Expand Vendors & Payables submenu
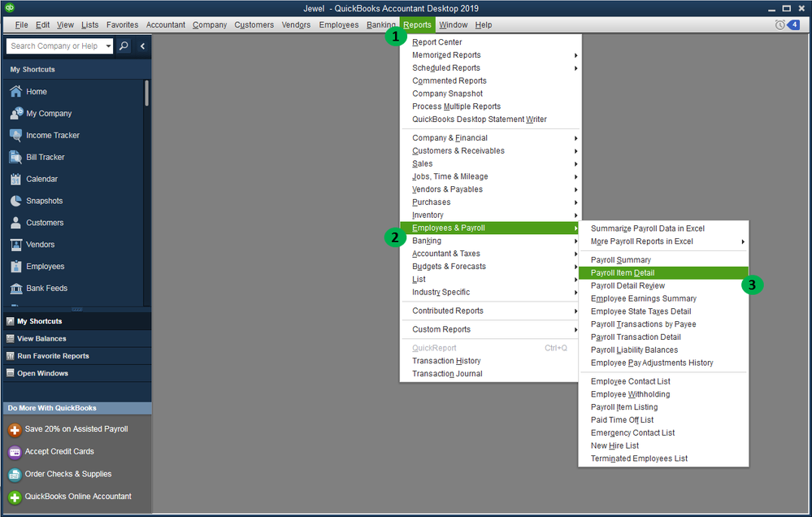The width and height of the screenshot is (812, 517). point(575,189)
